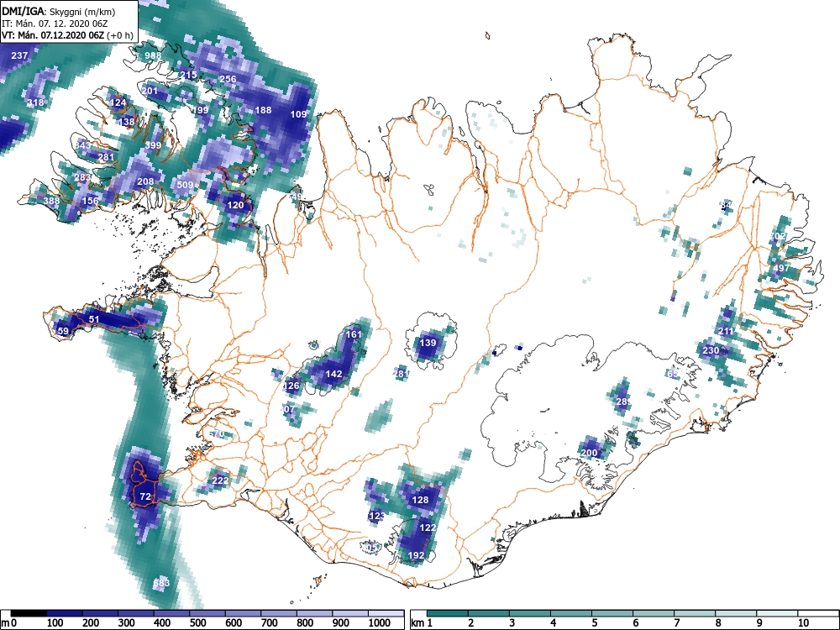Click the visibility value "188"
Viewport: 840px width, 630px height.
[263, 110]
